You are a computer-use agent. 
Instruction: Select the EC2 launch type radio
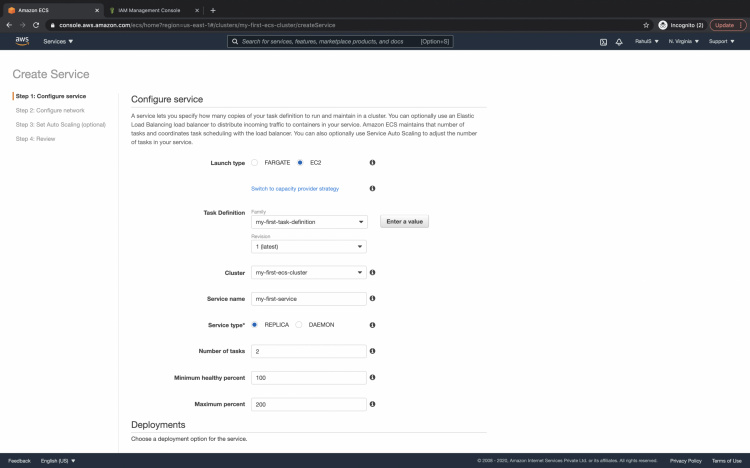[x=300, y=163]
